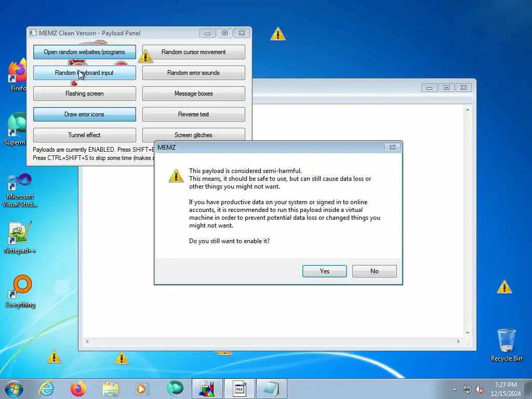Image resolution: width=532 pixels, height=399 pixels.
Task: Click No in the MEMZ warning dialog
Action: [x=374, y=271]
